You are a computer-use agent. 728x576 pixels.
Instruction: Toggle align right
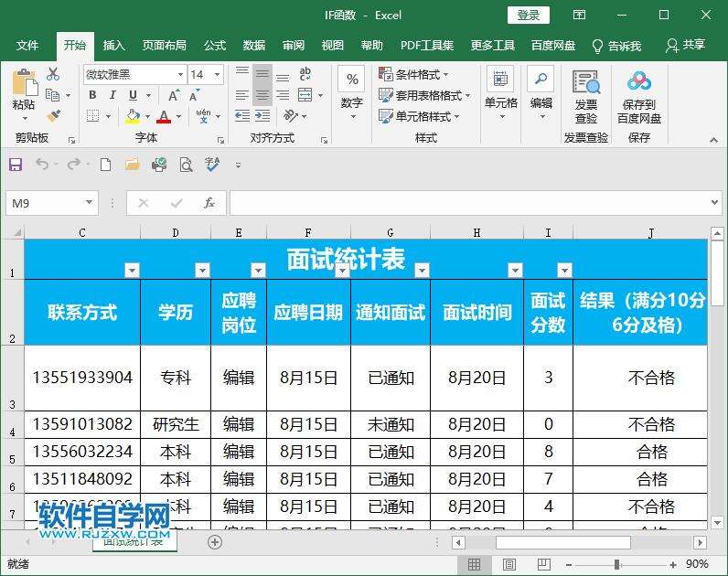tap(283, 96)
